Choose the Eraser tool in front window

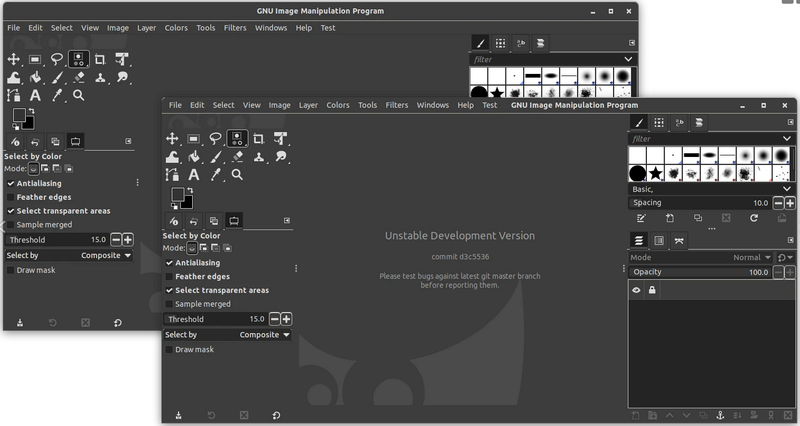coord(237,157)
